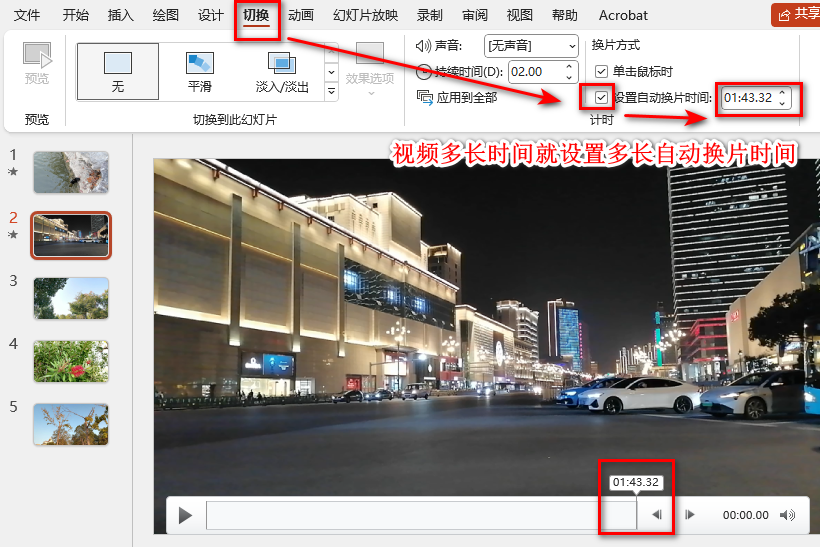Open the 帮助 tab
This screenshot has width=820, height=547.
[564, 15]
